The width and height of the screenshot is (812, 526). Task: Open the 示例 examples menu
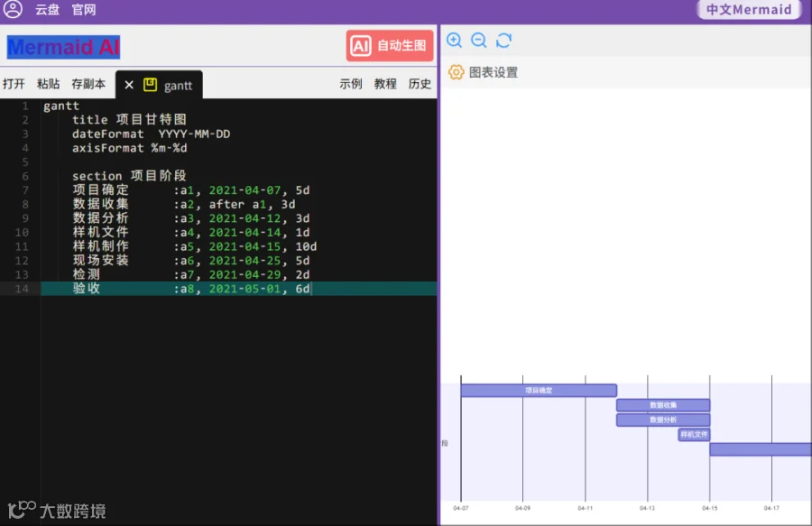tap(351, 84)
